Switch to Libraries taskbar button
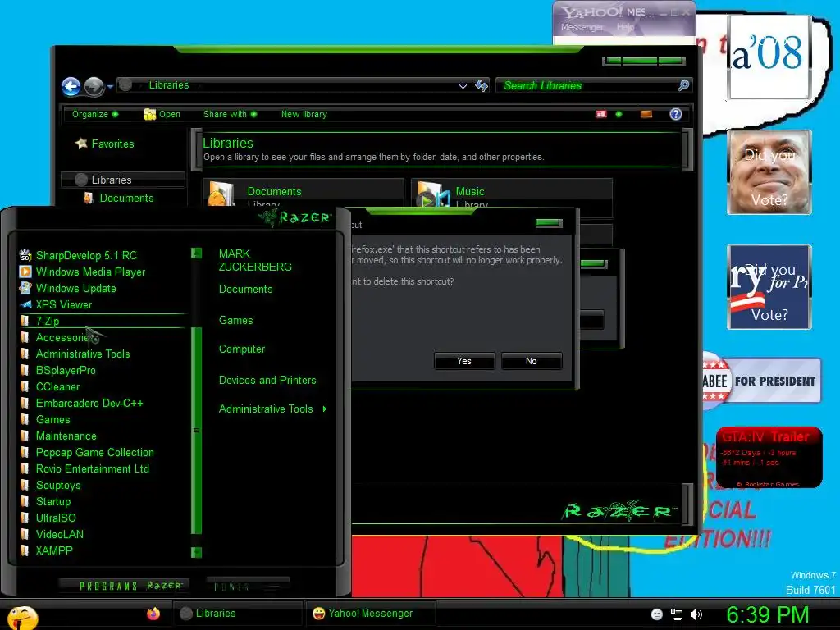This screenshot has height=630, width=840. click(237, 614)
